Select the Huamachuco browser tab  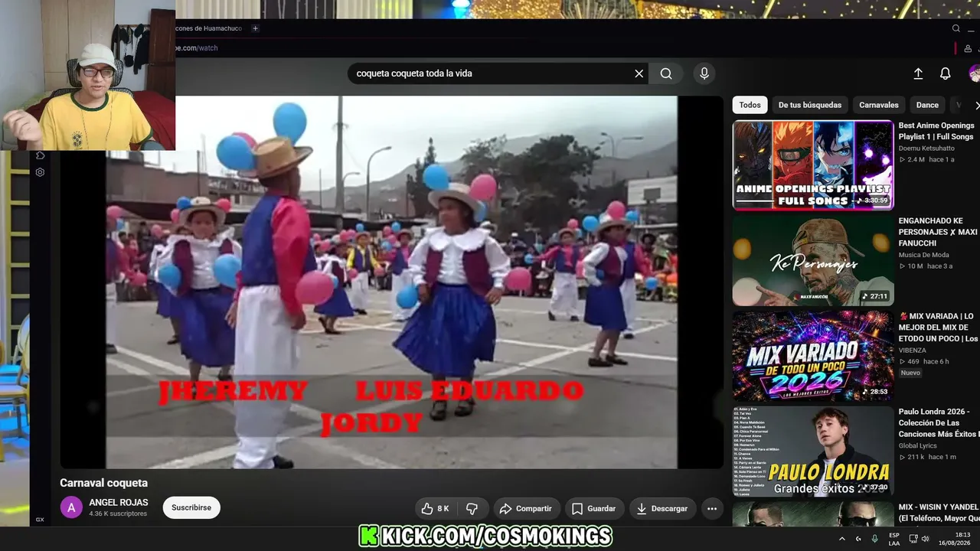point(208,28)
